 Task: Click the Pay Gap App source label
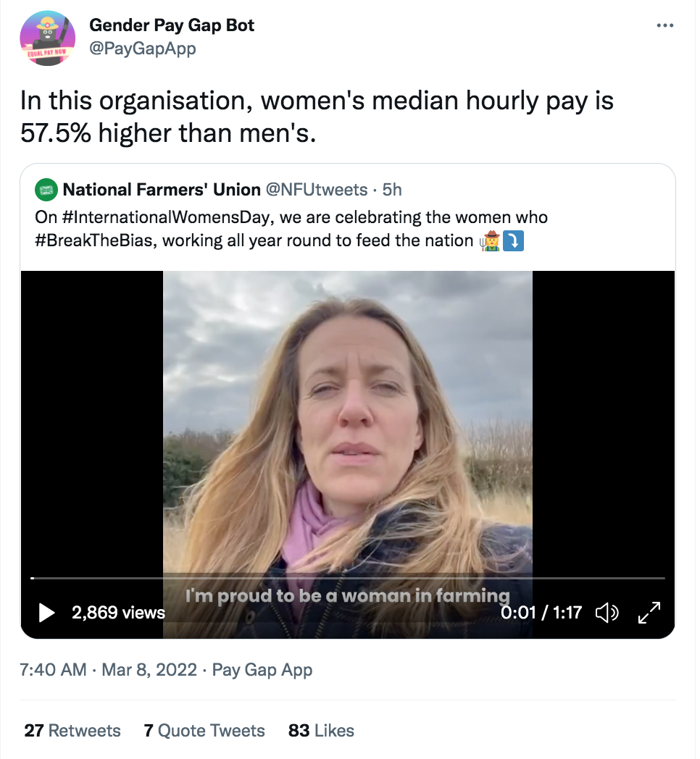pyautogui.click(x=262, y=670)
